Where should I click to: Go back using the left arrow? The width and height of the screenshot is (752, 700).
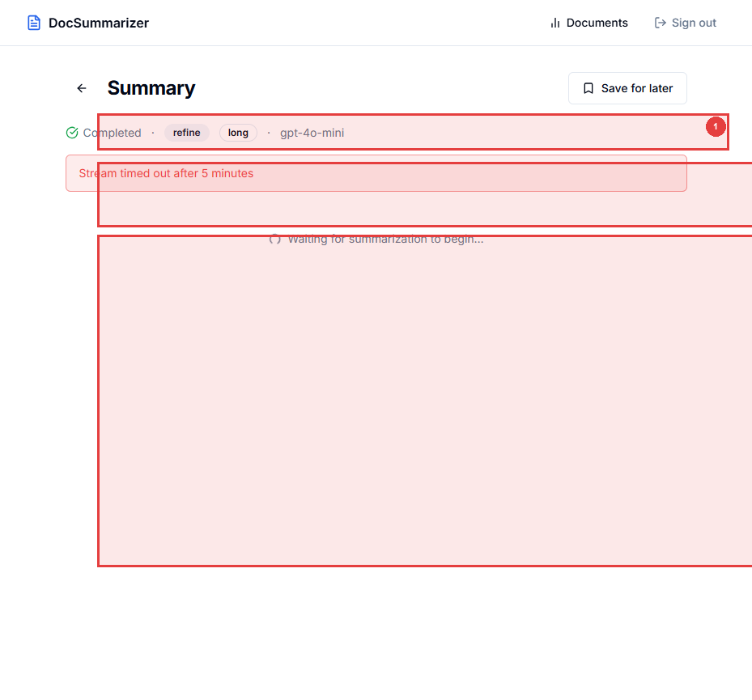82,88
